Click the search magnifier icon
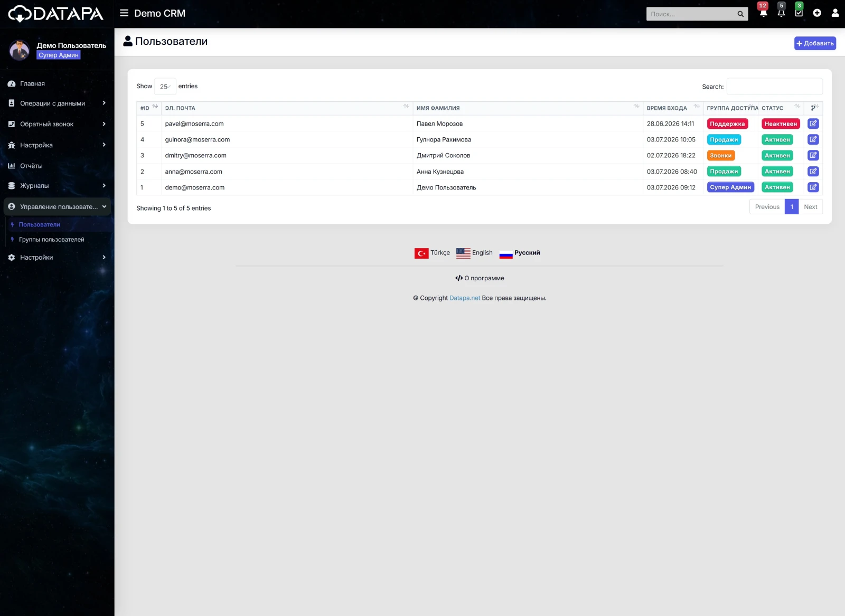 click(x=740, y=14)
